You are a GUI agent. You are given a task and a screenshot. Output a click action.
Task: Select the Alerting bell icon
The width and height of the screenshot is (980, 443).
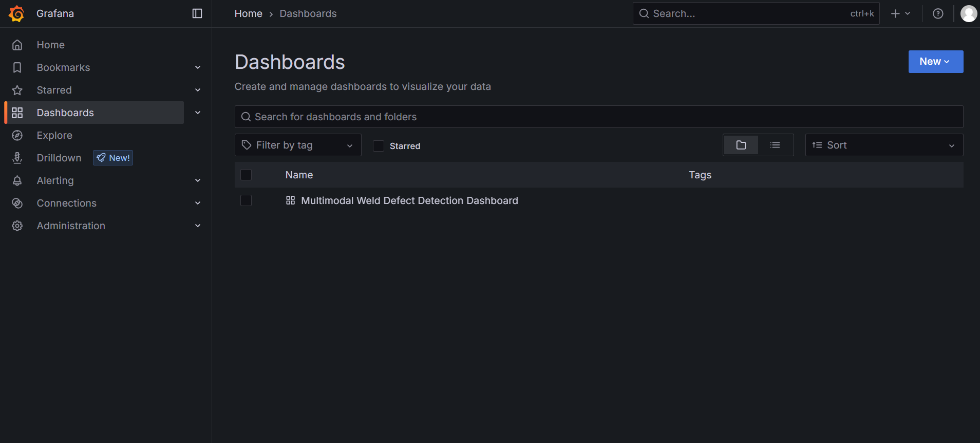click(17, 180)
